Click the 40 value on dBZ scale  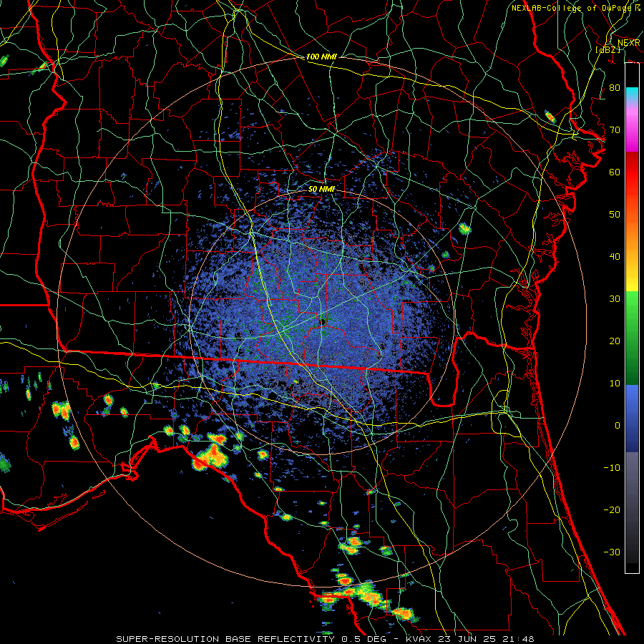(x=615, y=257)
